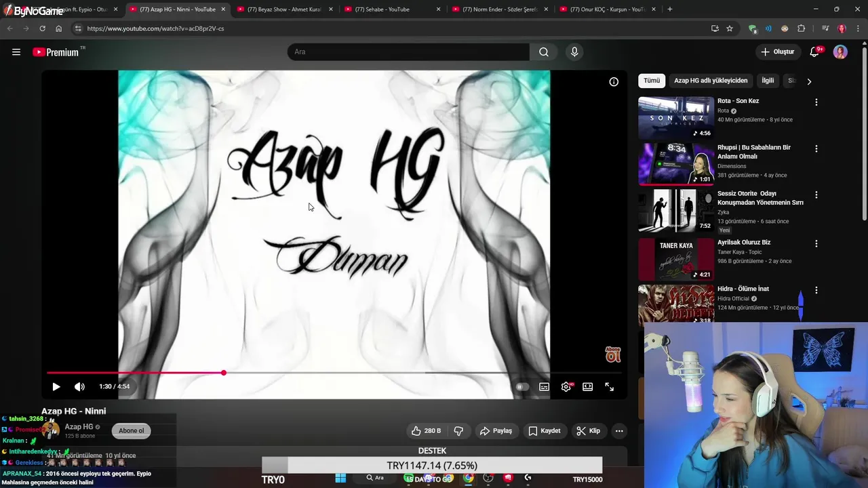Click the Oluştur create button
The width and height of the screenshot is (868, 488).
pyautogui.click(x=777, y=52)
